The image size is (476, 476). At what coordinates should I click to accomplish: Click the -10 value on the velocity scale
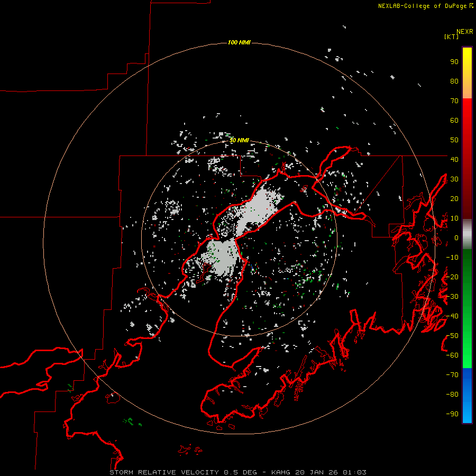coord(452,258)
